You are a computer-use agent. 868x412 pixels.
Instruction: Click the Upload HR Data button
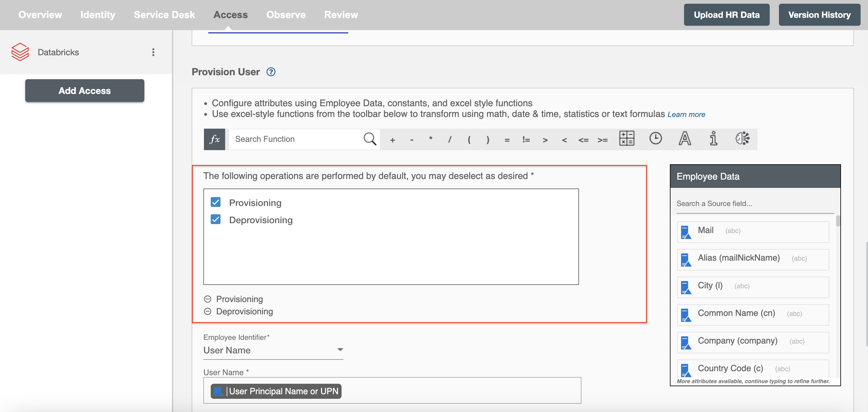[x=727, y=14]
